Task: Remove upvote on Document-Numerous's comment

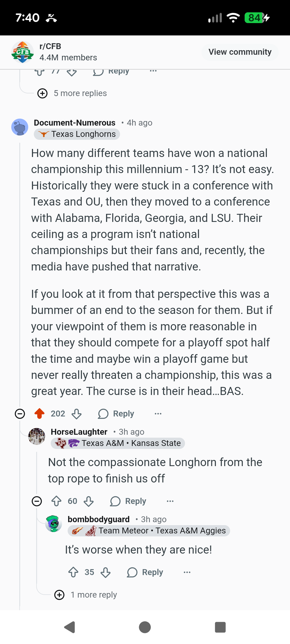Action: coord(39,414)
